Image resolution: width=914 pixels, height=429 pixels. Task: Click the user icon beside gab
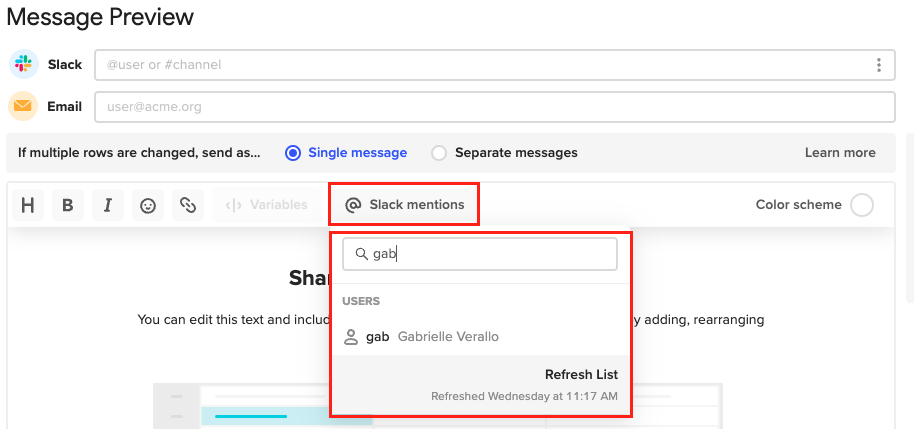pyautogui.click(x=351, y=337)
